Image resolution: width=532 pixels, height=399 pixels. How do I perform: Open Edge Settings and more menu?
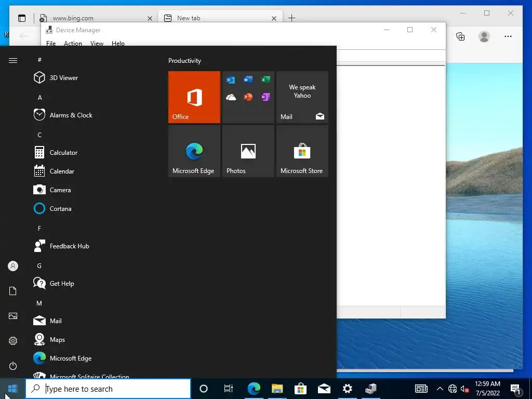tap(508, 36)
